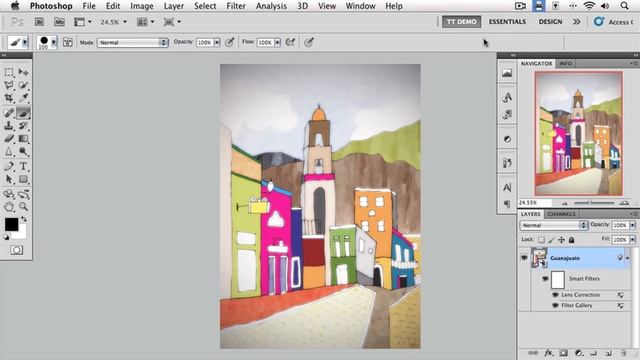Hide the Filter Gallery filter
This screenshot has height=360, width=640.
coord(555,305)
